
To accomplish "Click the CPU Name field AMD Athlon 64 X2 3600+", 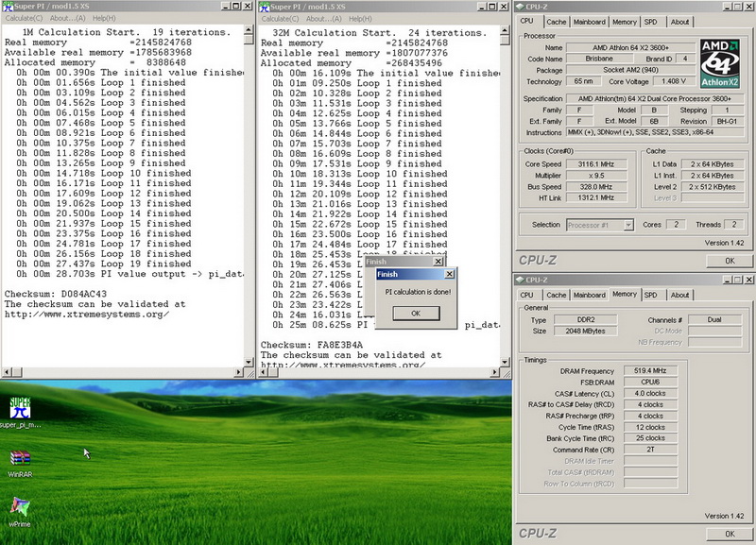I will (630, 48).
